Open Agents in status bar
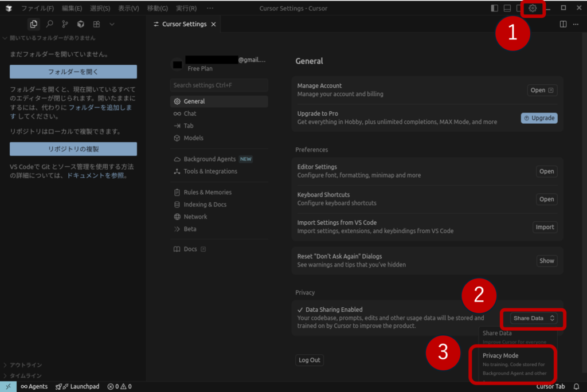Screen dimensions: 587x392 (x=34, y=386)
